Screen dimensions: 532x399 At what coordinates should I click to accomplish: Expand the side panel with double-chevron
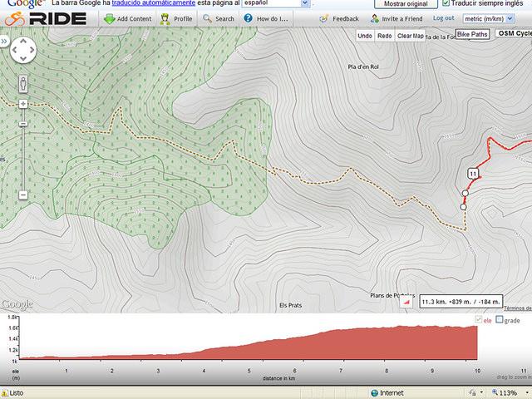pos(4,42)
